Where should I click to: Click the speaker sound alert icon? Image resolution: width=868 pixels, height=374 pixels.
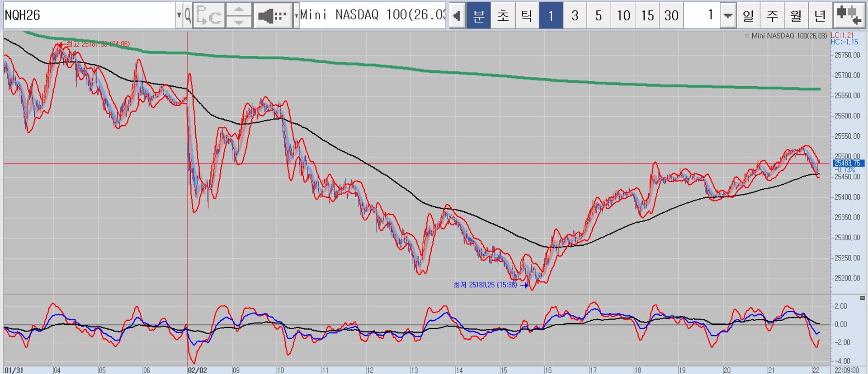(x=272, y=16)
